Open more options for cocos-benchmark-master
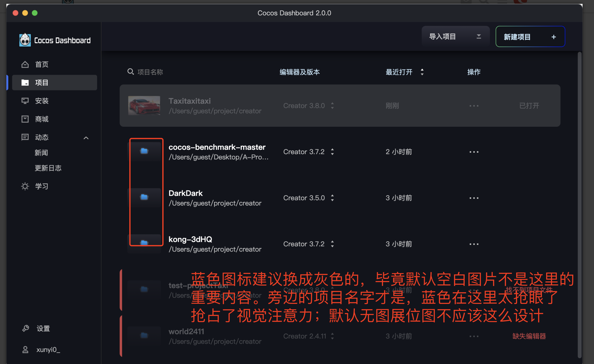 474,152
